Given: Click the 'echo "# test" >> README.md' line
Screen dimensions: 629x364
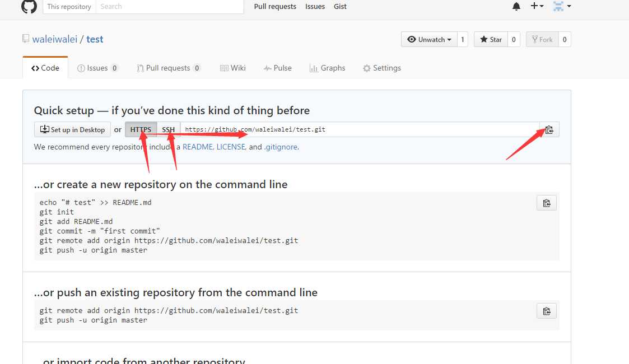Looking at the screenshot, I should tap(95, 203).
